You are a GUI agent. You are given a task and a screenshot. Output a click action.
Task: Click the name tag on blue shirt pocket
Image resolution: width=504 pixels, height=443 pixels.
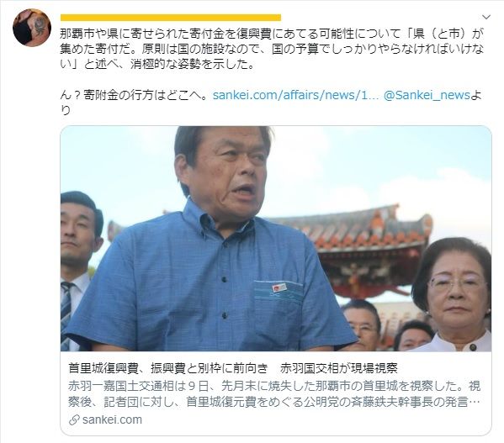point(279,287)
